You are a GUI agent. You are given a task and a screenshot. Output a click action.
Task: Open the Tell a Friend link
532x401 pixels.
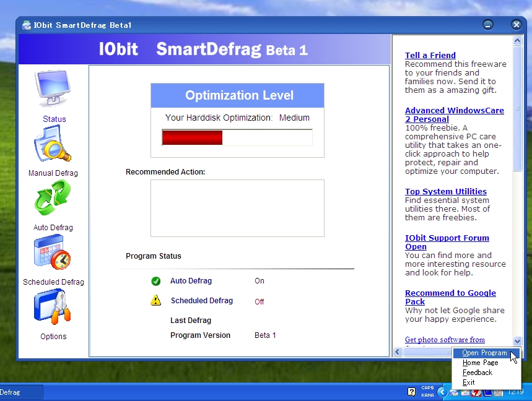(430, 55)
